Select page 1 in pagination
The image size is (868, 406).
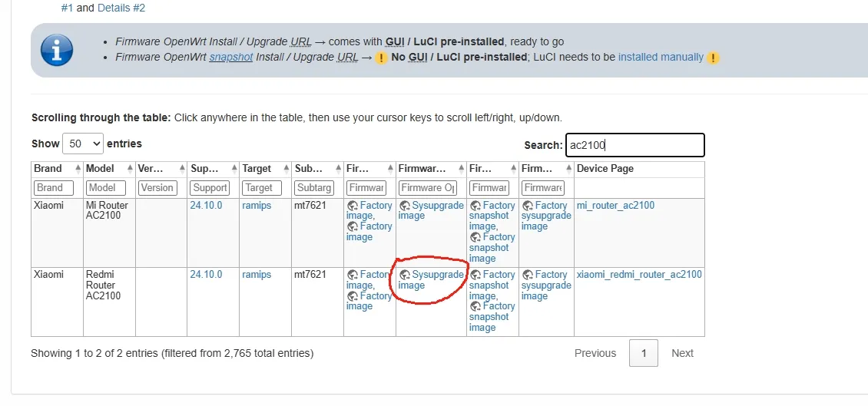coord(643,353)
